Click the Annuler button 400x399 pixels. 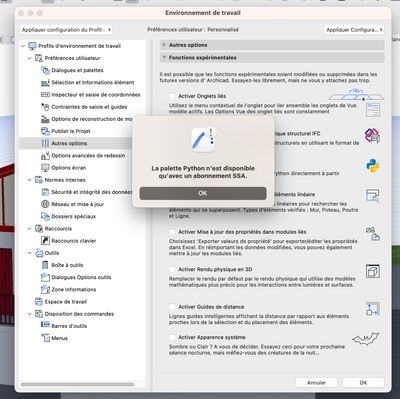pyautogui.click(x=316, y=383)
